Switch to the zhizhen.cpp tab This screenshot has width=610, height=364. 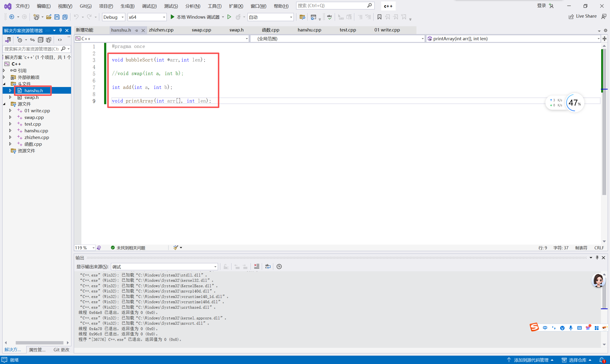(161, 30)
